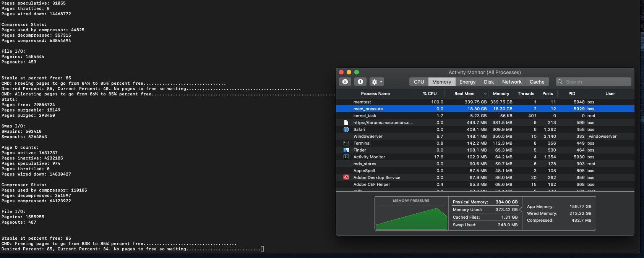Click the Physical Memory 384.00 GB value
Screen dimensions: 644x258
tap(506, 202)
